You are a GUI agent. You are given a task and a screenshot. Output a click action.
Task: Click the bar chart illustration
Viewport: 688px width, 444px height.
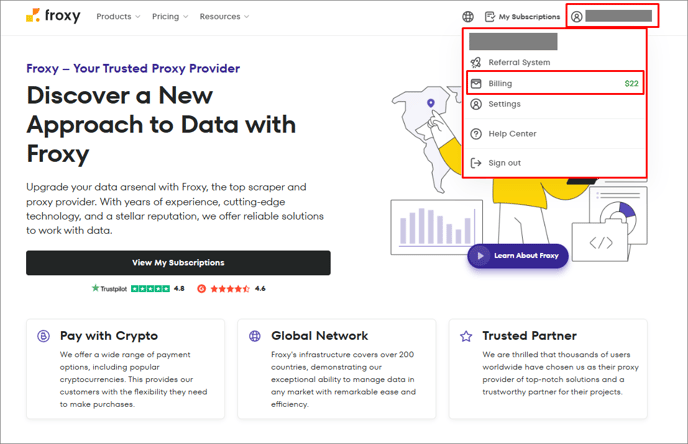coord(437,227)
